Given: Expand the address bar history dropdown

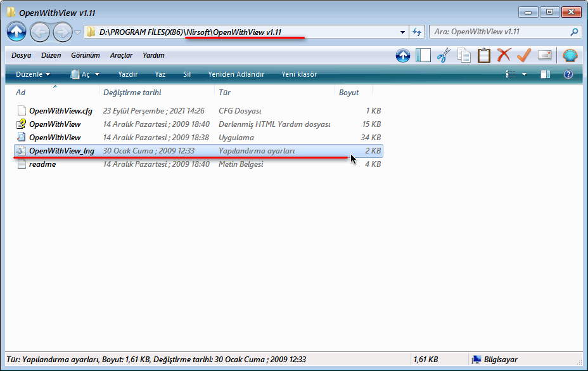Looking at the screenshot, I should (402, 32).
